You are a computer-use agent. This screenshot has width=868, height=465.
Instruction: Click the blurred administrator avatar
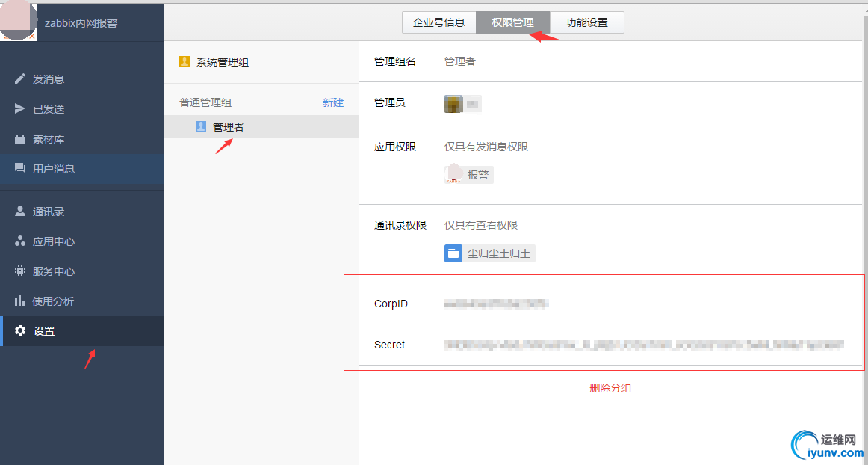tap(453, 104)
